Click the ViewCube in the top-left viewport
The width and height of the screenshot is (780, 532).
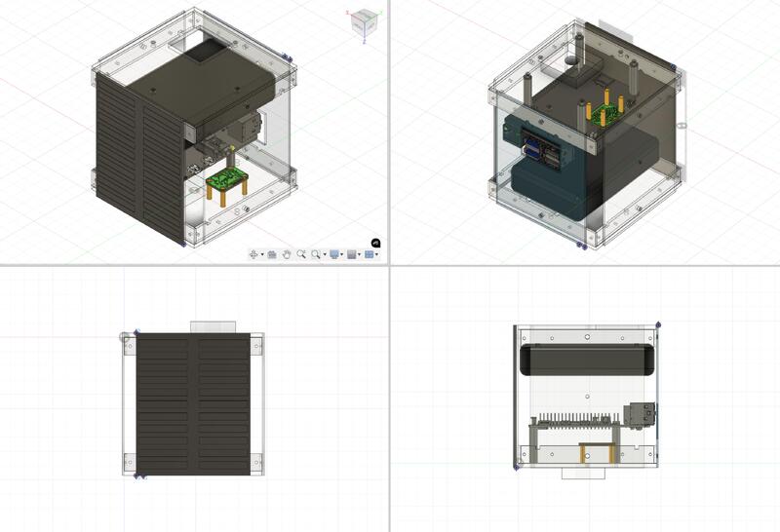pyautogui.click(x=363, y=22)
